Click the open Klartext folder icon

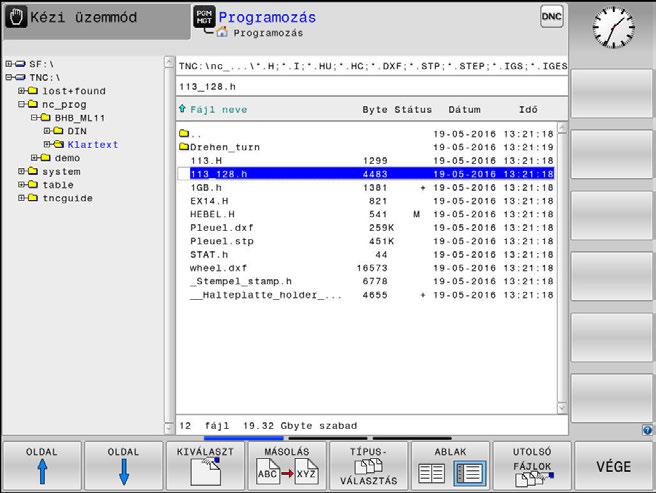[x=59, y=144]
